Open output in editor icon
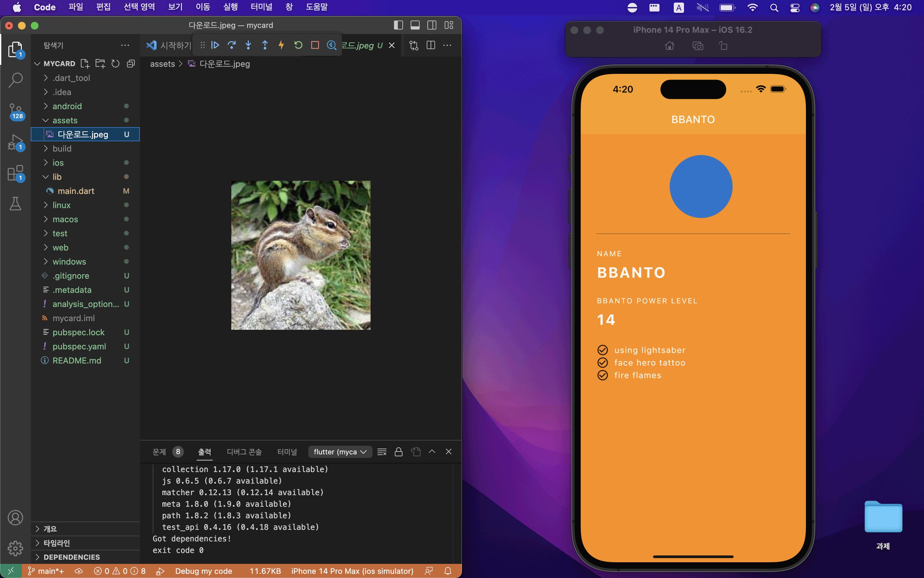This screenshot has width=924, height=578. pyautogui.click(x=415, y=452)
